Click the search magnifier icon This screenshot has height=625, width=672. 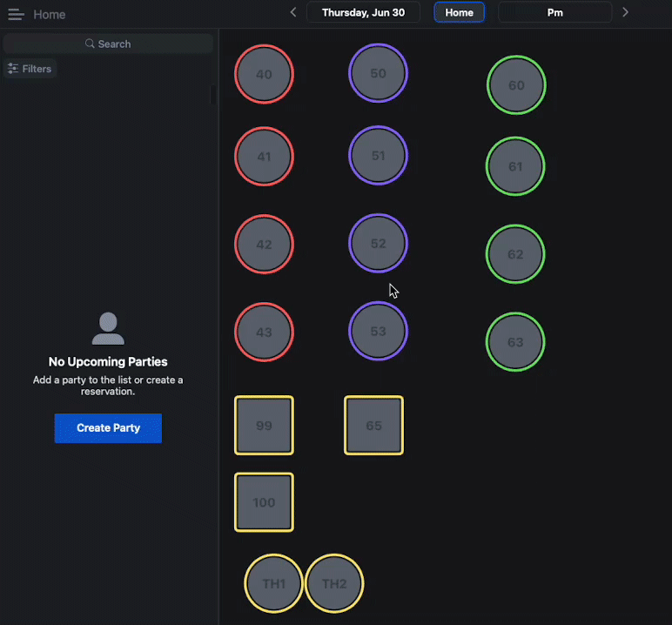pos(90,44)
